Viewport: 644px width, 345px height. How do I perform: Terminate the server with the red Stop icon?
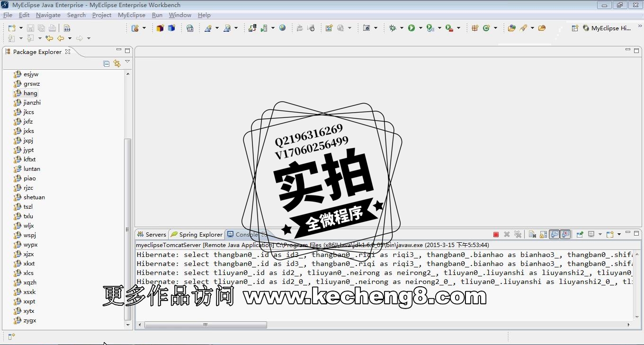tap(496, 234)
